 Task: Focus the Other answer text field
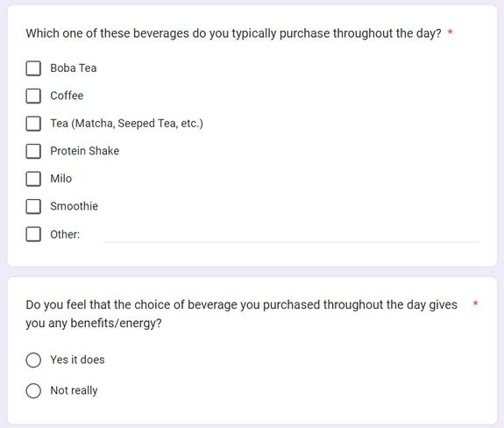pos(292,235)
